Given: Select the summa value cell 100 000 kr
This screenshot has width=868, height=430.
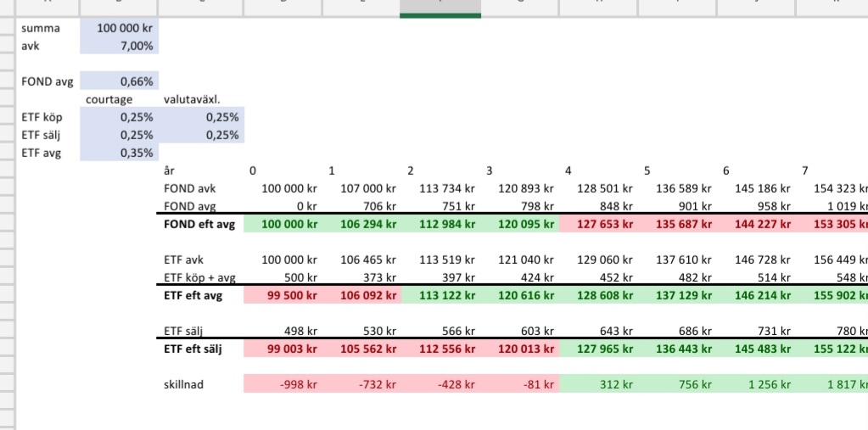Looking at the screenshot, I should [120, 29].
